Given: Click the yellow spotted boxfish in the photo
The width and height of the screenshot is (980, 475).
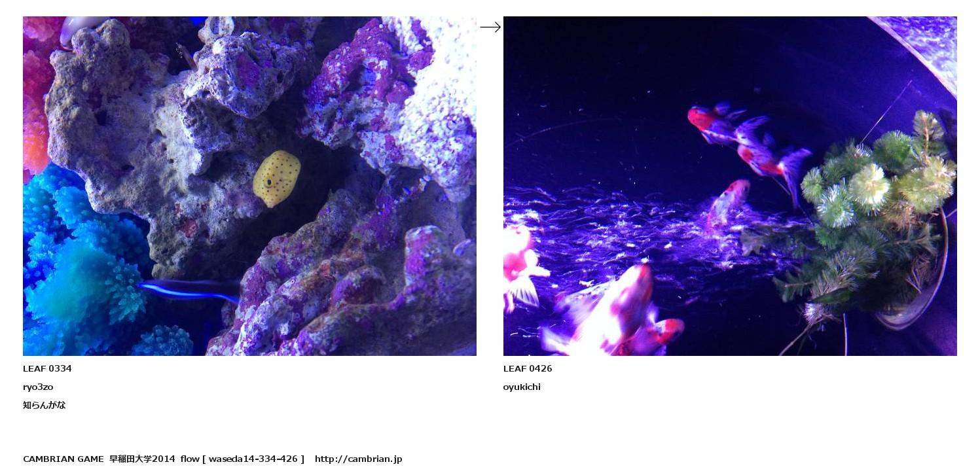Looking at the screenshot, I should click(x=276, y=178).
